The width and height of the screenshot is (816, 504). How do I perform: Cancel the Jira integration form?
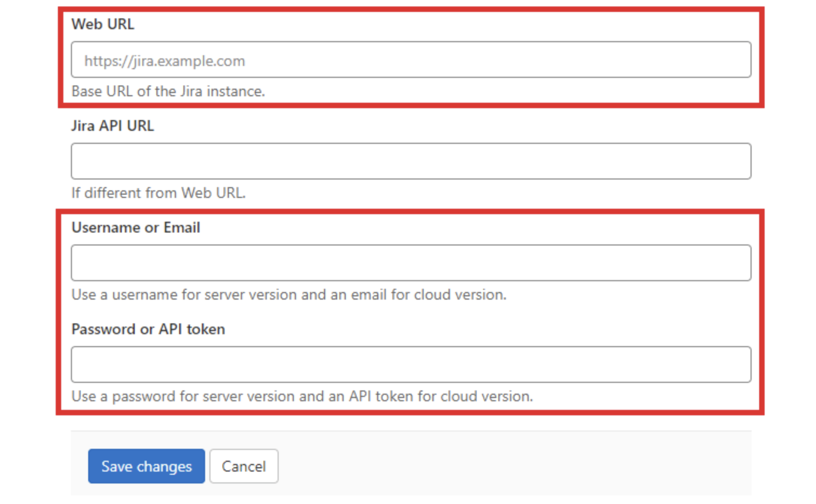click(244, 466)
